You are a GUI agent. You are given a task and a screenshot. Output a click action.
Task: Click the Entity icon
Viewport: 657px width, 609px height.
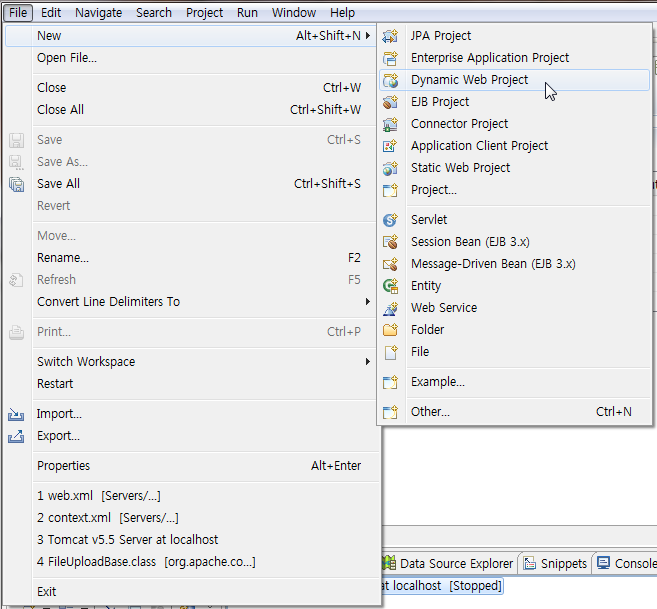click(x=390, y=286)
